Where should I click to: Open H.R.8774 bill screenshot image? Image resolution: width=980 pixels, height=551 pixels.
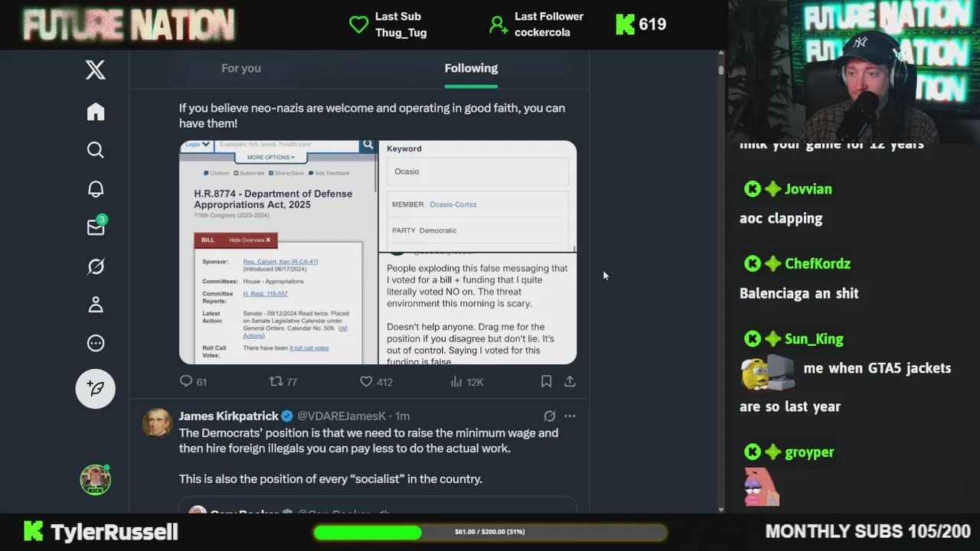click(x=278, y=252)
